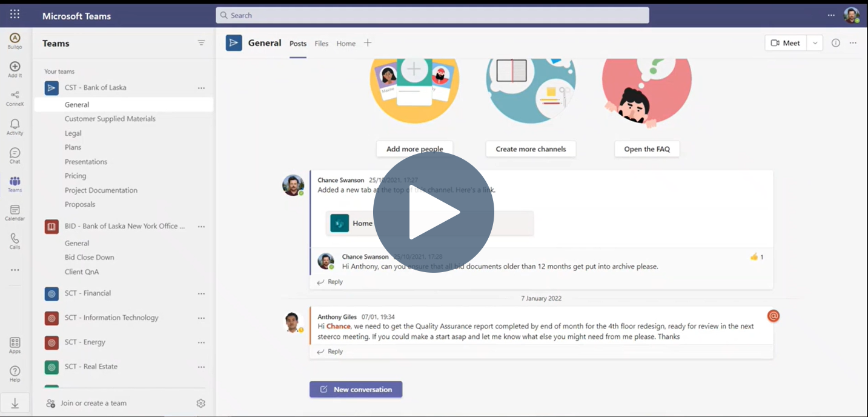
Task: Click the CST - Bank of Laska team icon
Action: [51, 88]
